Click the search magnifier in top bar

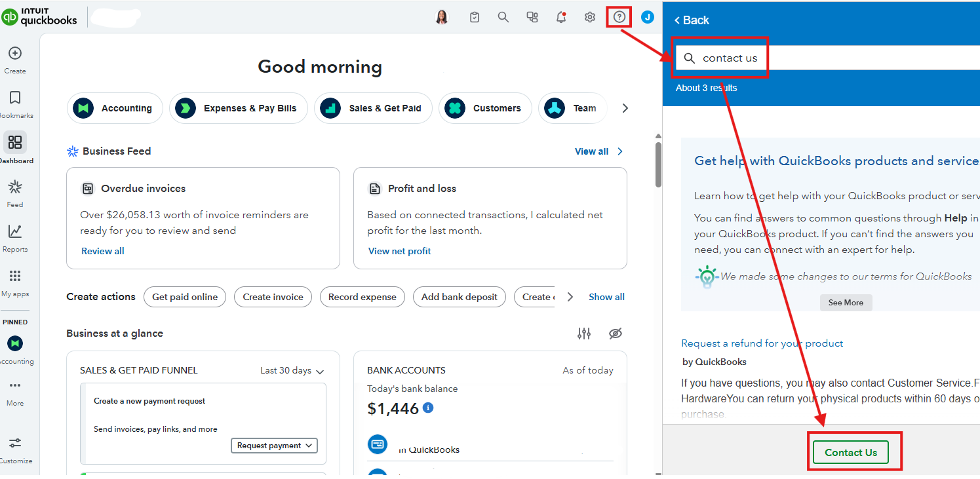pyautogui.click(x=503, y=18)
